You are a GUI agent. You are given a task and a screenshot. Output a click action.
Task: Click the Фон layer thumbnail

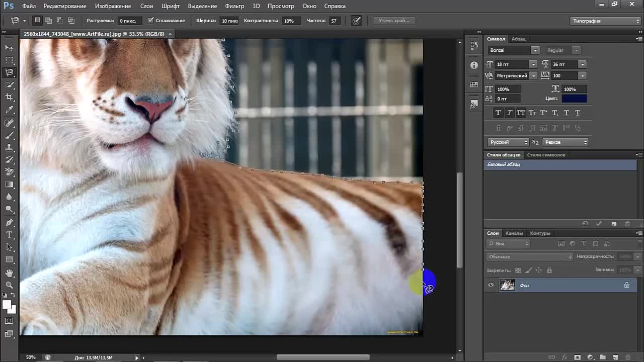point(507,285)
